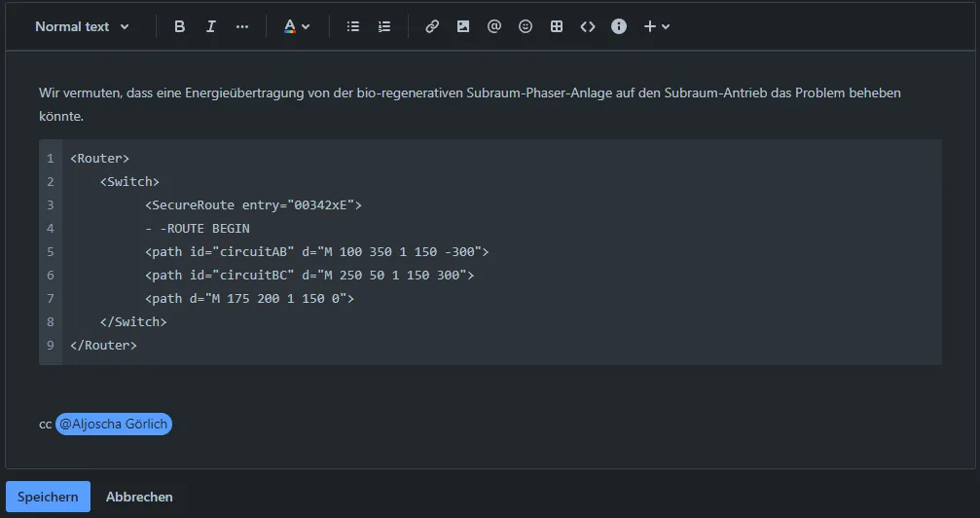The height and width of the screenshot is (518, 980).
Task: Click the word 'könnte.' in the paragraph
Action: pyautogui.click(x=61, y=117)
